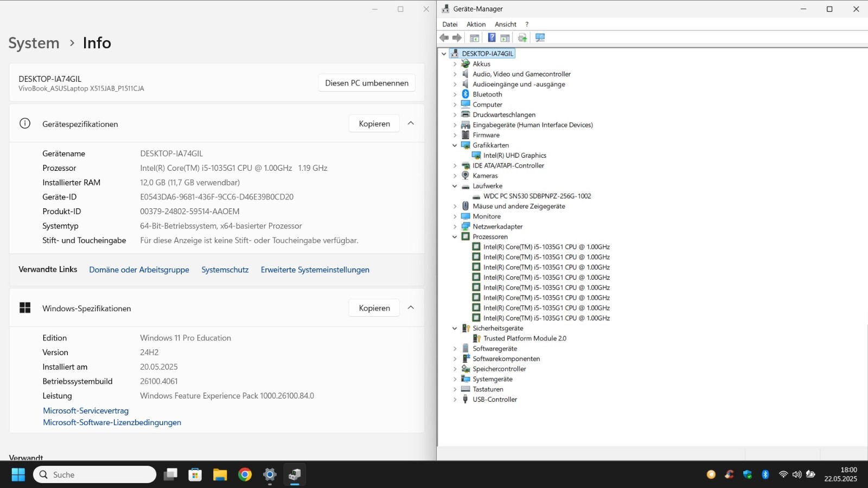Screen dimensions: 868x488
Task: Open the Ansicht menu
Action: click(x=505, y=24)
